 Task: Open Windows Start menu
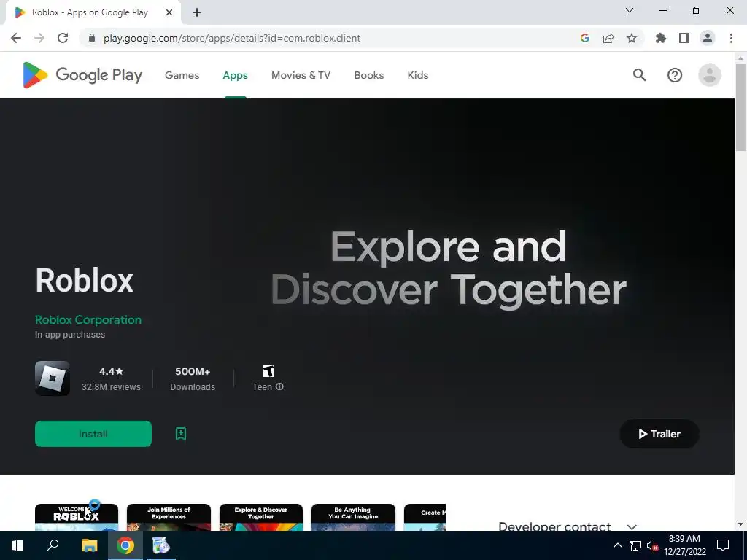pyautogui.click(x=18, y=545)
